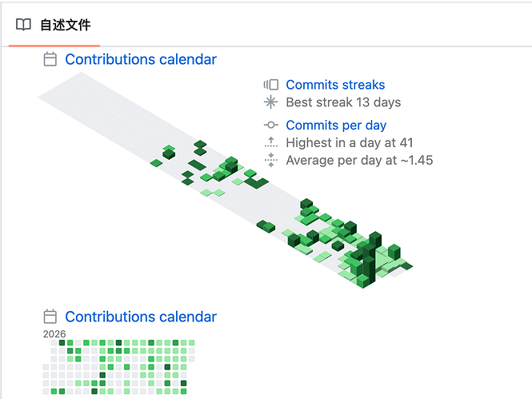The width and height of the screenshot is (532, 399).
Task: Click the first dark green square in heatmap top row
Action: 62,343
